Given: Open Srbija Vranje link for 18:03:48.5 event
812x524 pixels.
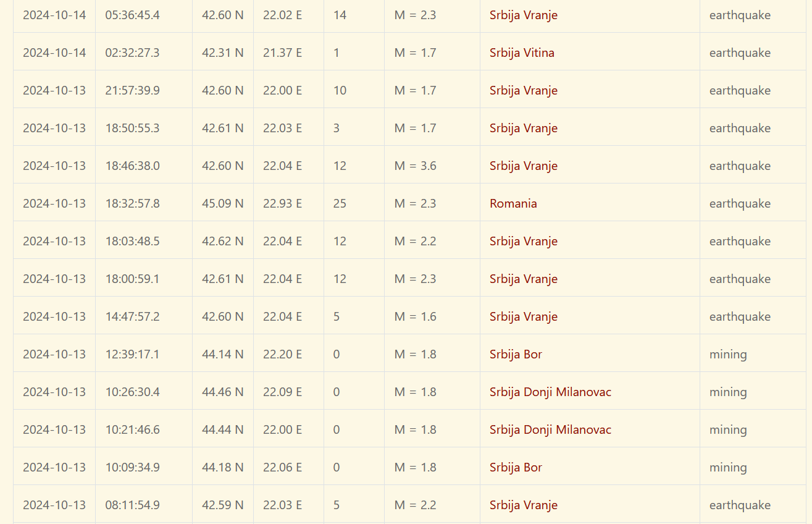Looking at the screenshot, I should pos(523,241).
